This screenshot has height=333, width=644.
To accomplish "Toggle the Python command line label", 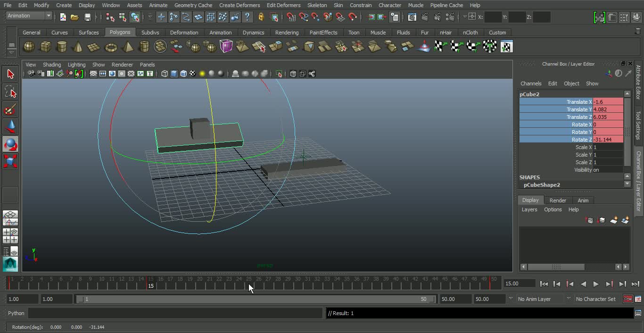I will pyautogui.click(x=16, y=313).
